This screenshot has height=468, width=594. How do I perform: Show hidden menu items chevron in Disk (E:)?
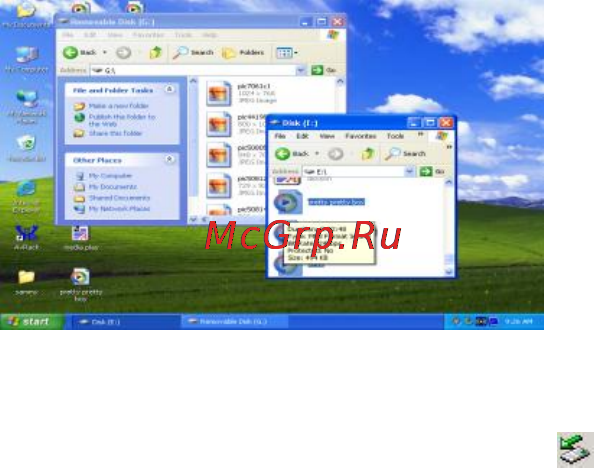[420, 135]
